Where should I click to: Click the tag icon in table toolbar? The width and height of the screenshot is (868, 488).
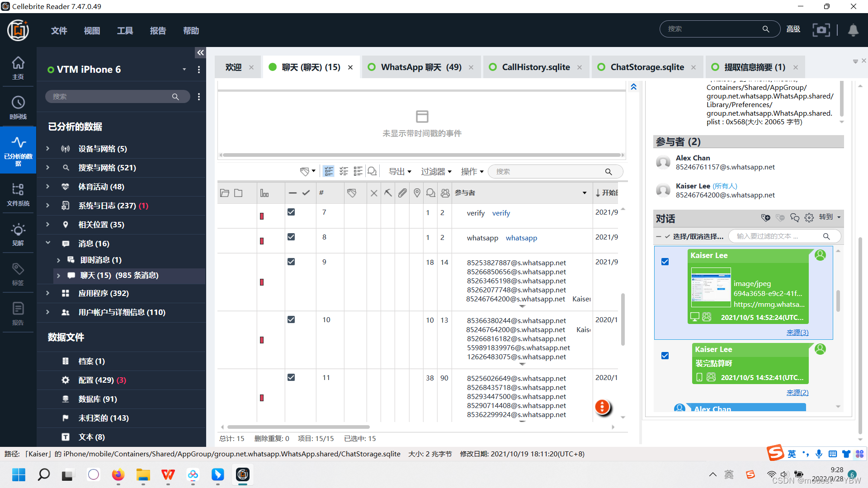point(305,172)
